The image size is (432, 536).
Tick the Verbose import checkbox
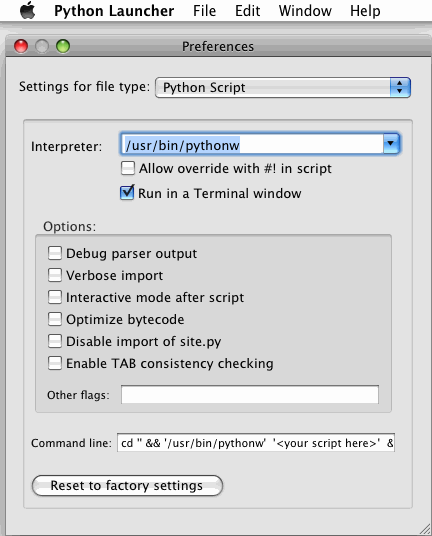55,275
